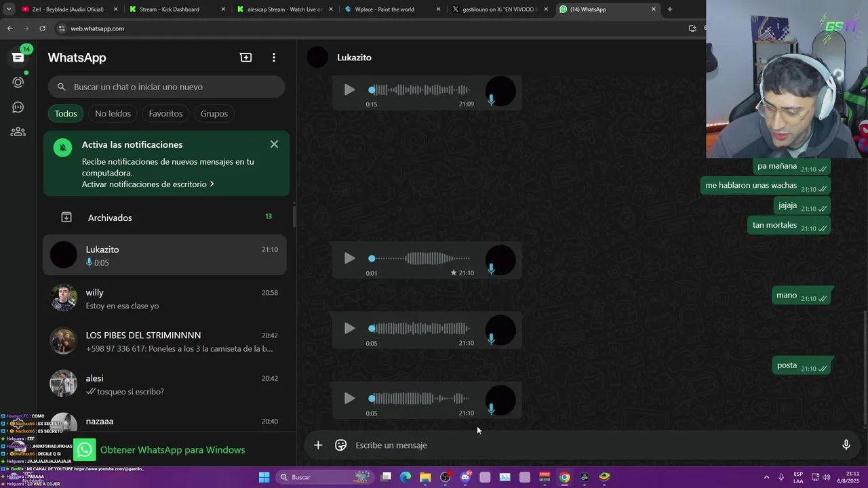Select the No leídos filter chip
This screenshot has height=488, width=868.
[x=113, y=113]
